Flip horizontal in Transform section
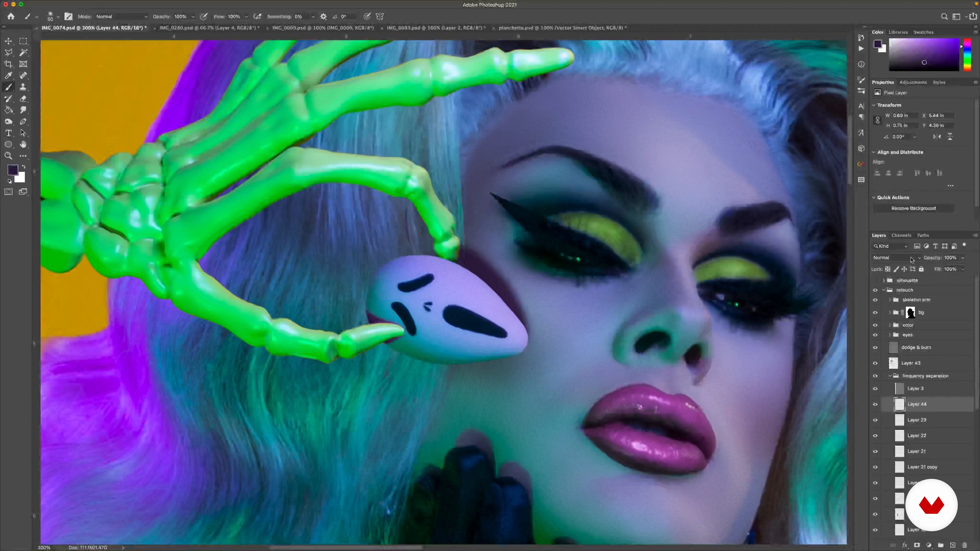Viewport: 980px width, 551px height. click(937, 136)
